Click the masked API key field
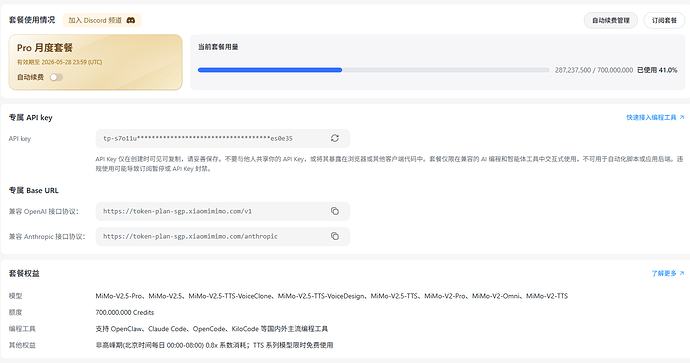Image resolution: width=690 pixels, height=363 pixels. click(x=223, y=138)
